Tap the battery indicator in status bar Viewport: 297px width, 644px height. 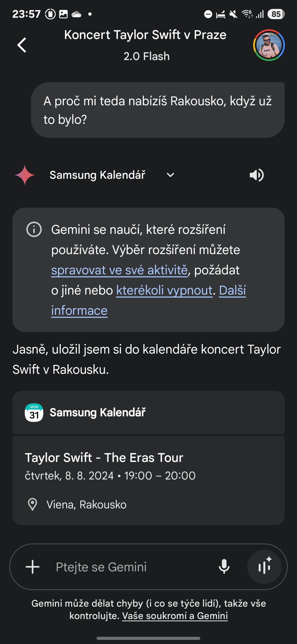tap(276, 14)
